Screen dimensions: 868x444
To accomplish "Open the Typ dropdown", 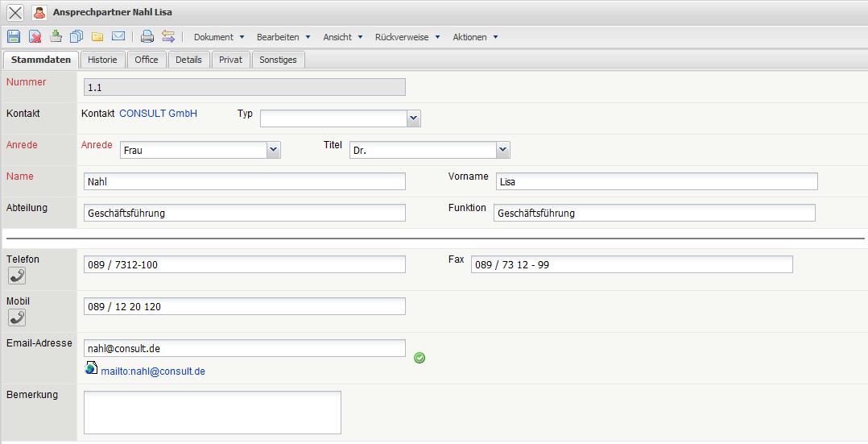I will pos(413,118).
